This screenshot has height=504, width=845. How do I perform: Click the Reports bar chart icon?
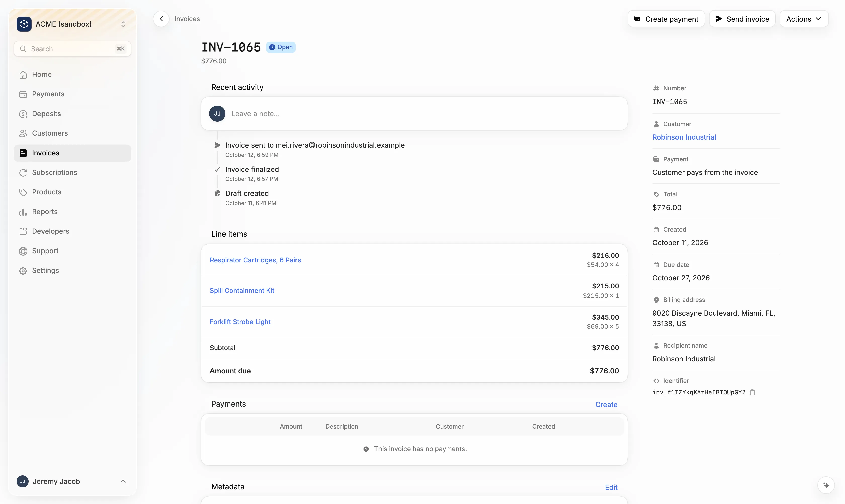(x=23, y=212)
